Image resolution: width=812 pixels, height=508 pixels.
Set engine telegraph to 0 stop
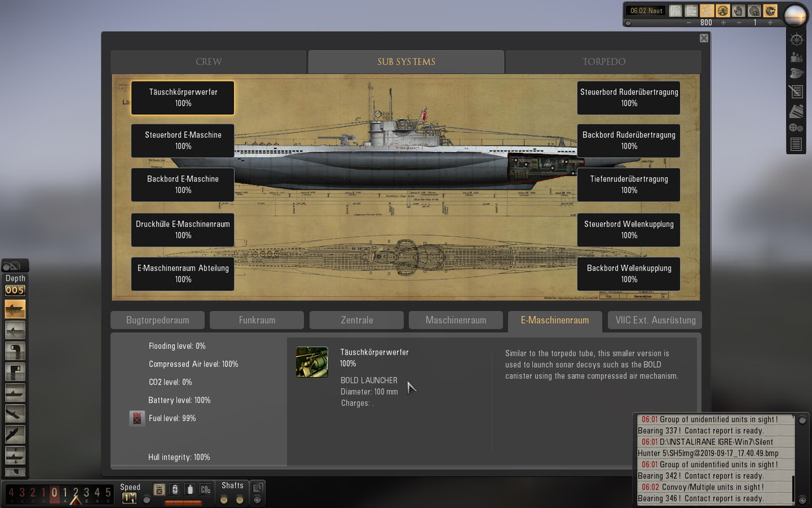pos(55,493)
